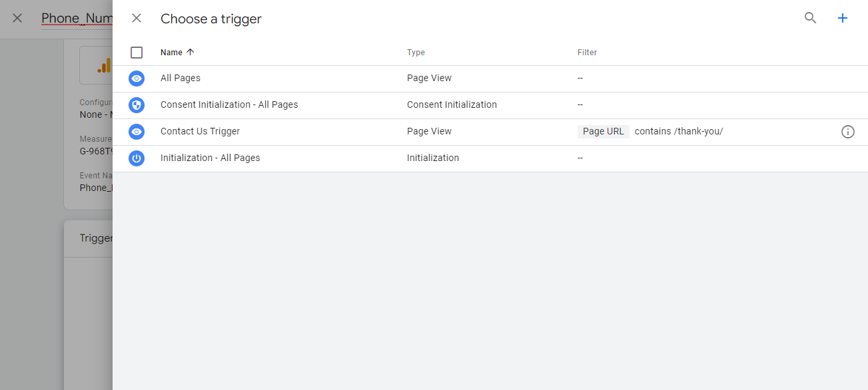Close the Phone_Number tag editor
This screenshot has width=868, height=390.
17,19
